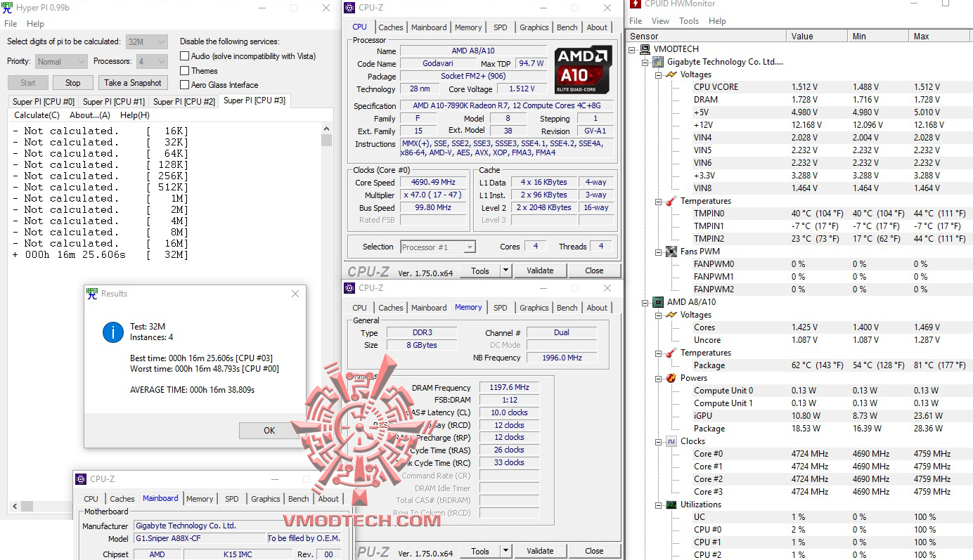Check the Aero Glass Interface option

coord(185,85)
